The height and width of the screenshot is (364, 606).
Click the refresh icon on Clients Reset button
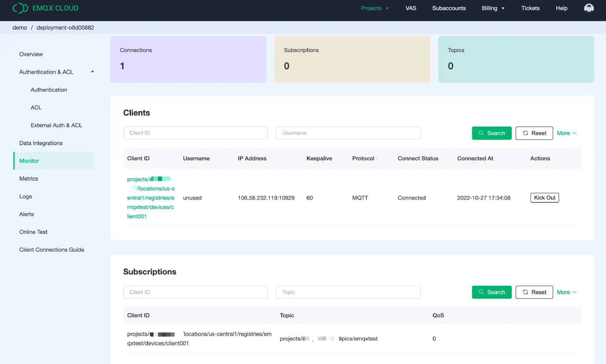point(525,133)
